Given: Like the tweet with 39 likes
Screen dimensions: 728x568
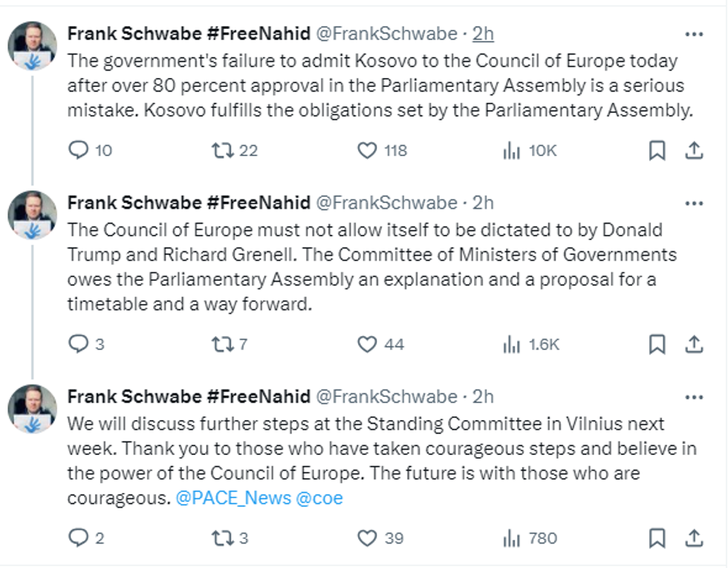Looking at the screenshot, I should tap(368, 538).
